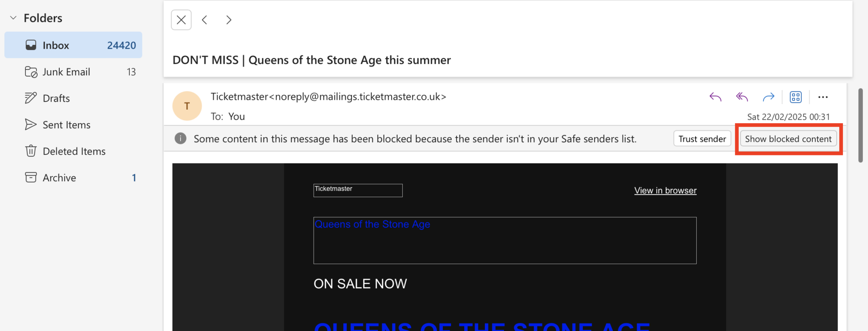
Task: Click the Queens of the Stone Age image link
Action: tap(504, 240)
